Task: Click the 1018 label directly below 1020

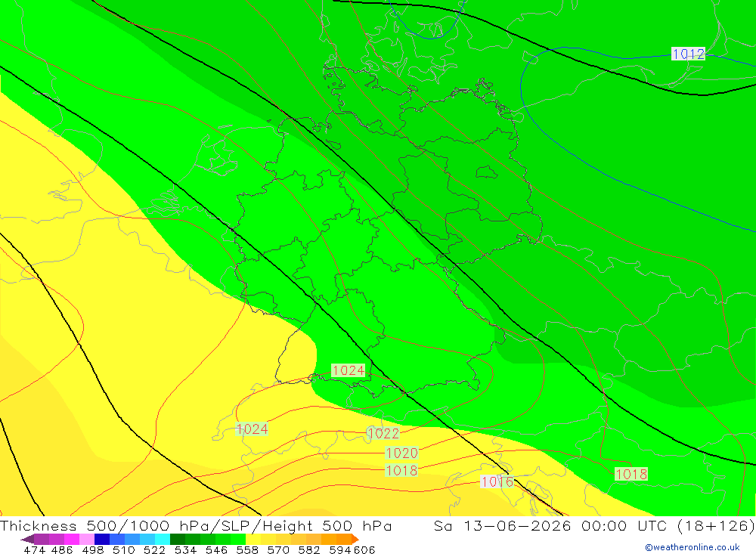Action: tap(401, 471)
